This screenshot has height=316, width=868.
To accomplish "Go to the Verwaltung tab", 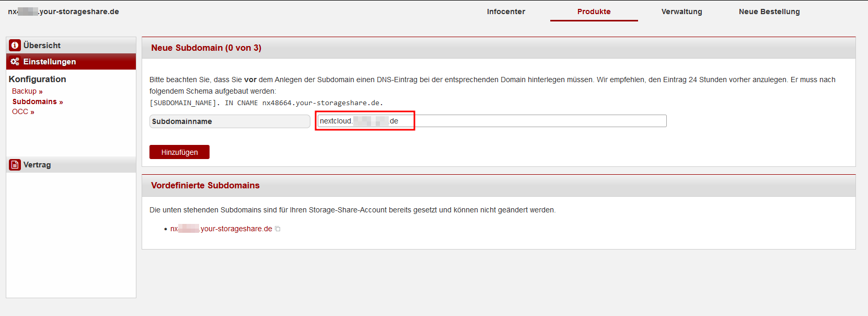I will click(x=681, y=12).
